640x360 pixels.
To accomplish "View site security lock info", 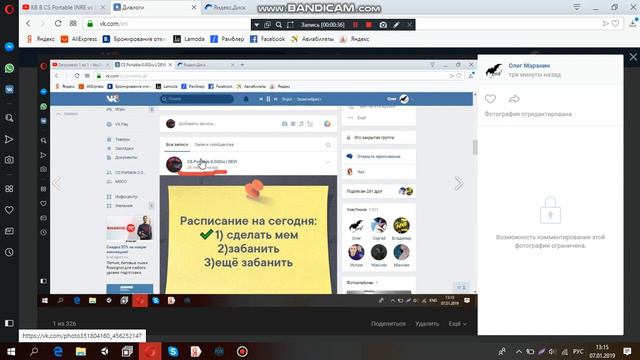I will coord(90,24).
